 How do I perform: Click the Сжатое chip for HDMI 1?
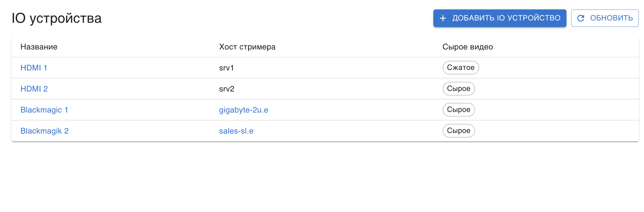coord(461,68)
